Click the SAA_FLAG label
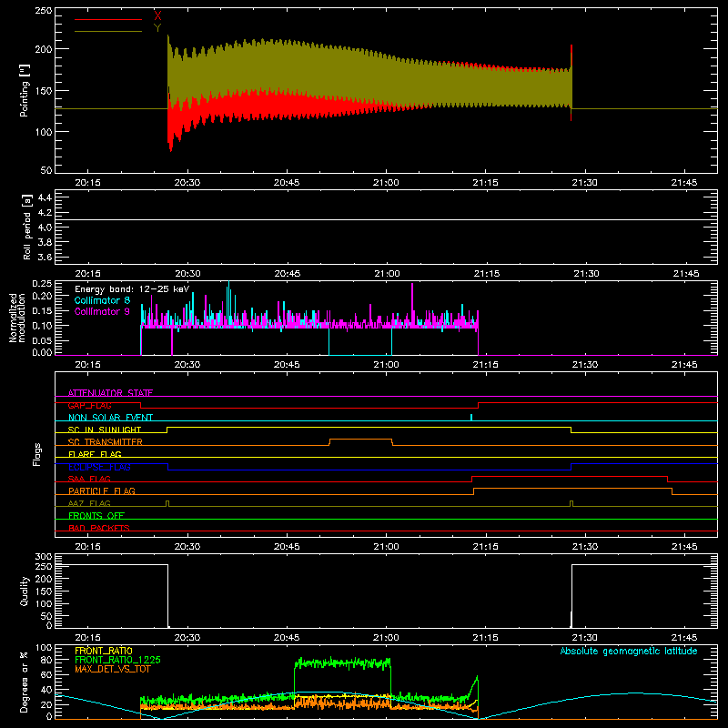The image size is (728, 728). click(x=89, y=479)
